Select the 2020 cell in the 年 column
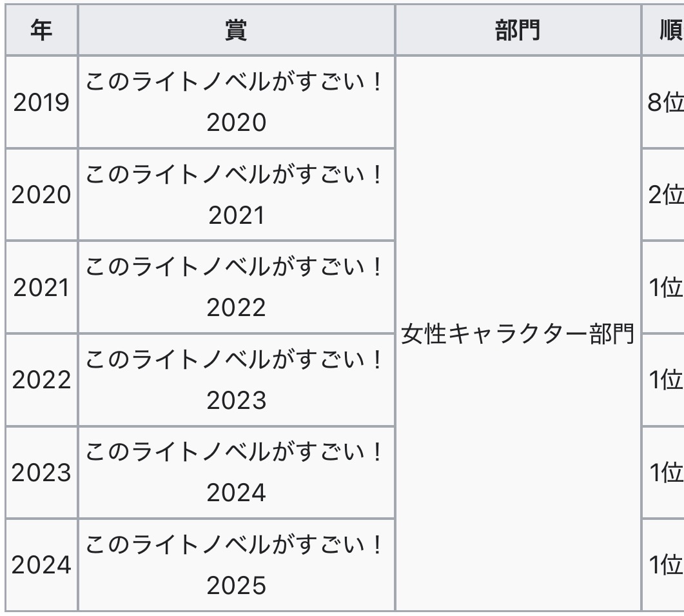 coord(41,195)
